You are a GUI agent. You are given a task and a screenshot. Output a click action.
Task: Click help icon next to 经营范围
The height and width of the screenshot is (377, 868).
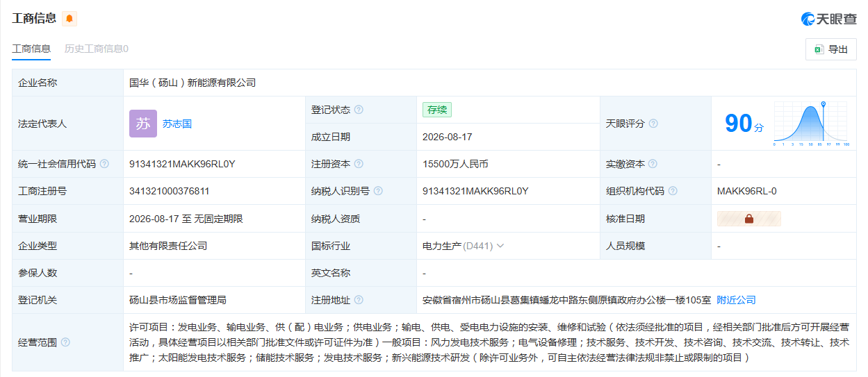click(x=65, y=342)
